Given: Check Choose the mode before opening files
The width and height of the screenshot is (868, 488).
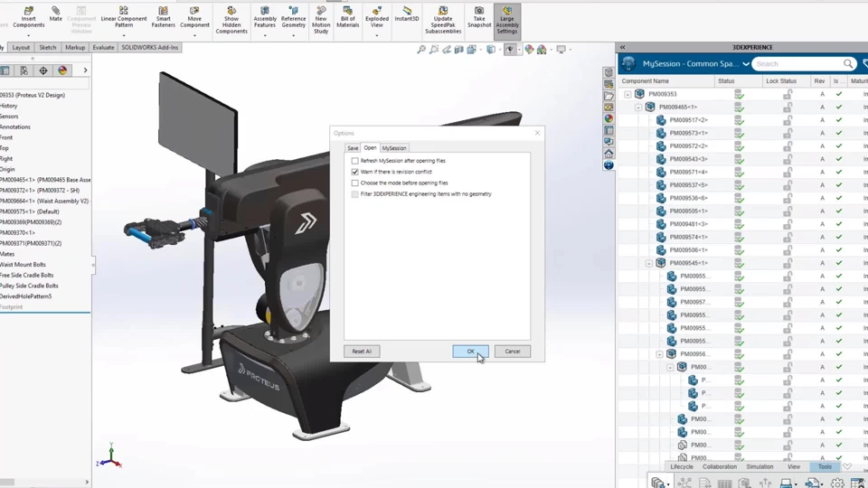Looking at the screenshot, I should (x=354, y=183).
